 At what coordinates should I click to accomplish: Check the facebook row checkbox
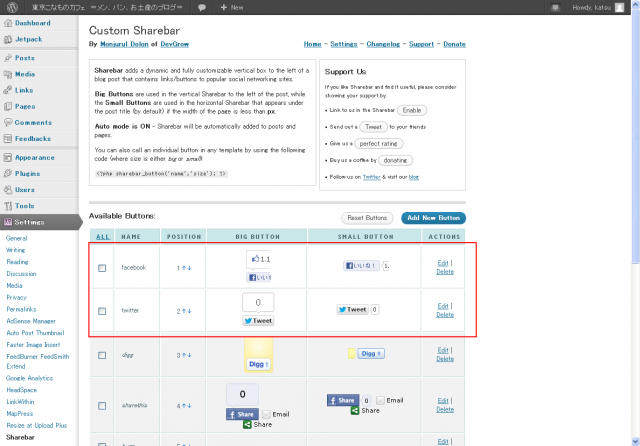tap(102, 268)
